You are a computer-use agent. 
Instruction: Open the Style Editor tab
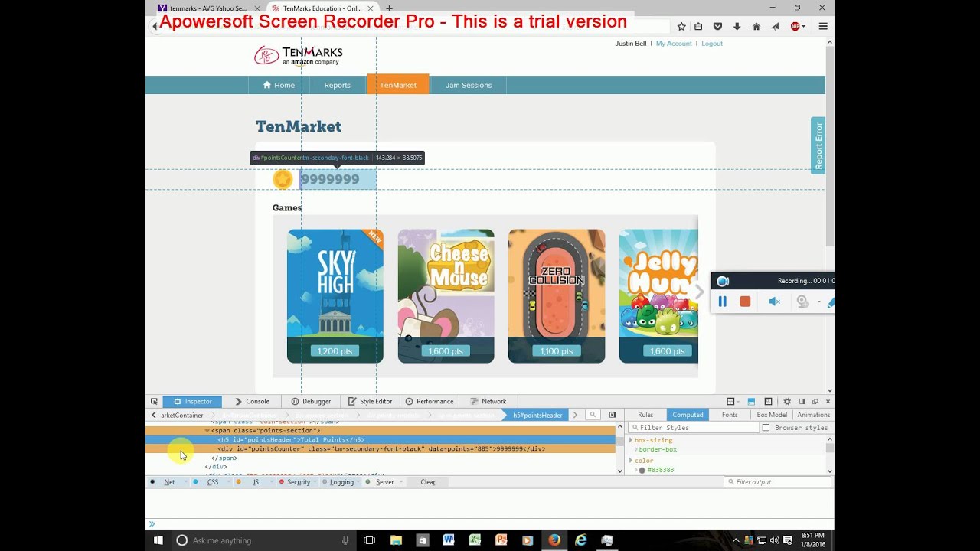(371, 401)
